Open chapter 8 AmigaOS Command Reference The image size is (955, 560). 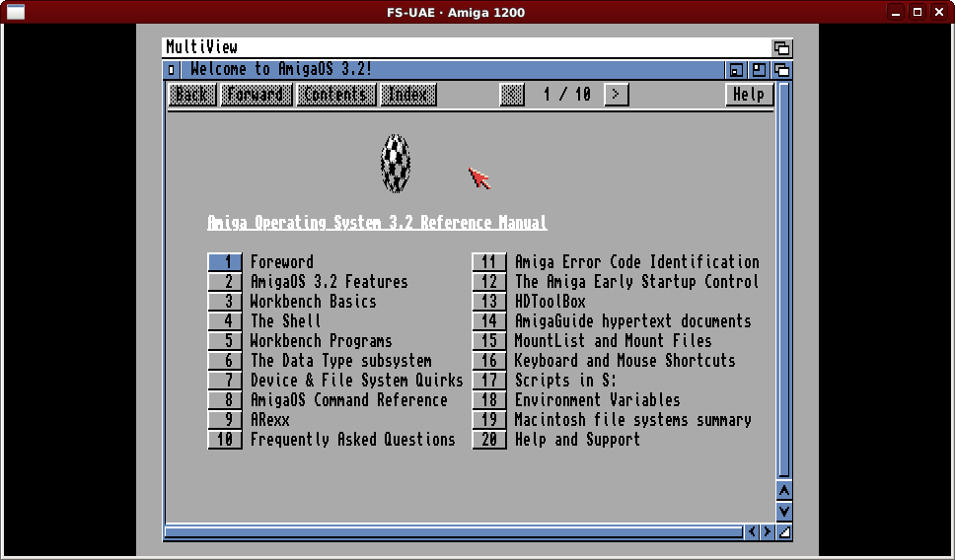[225, 400]
